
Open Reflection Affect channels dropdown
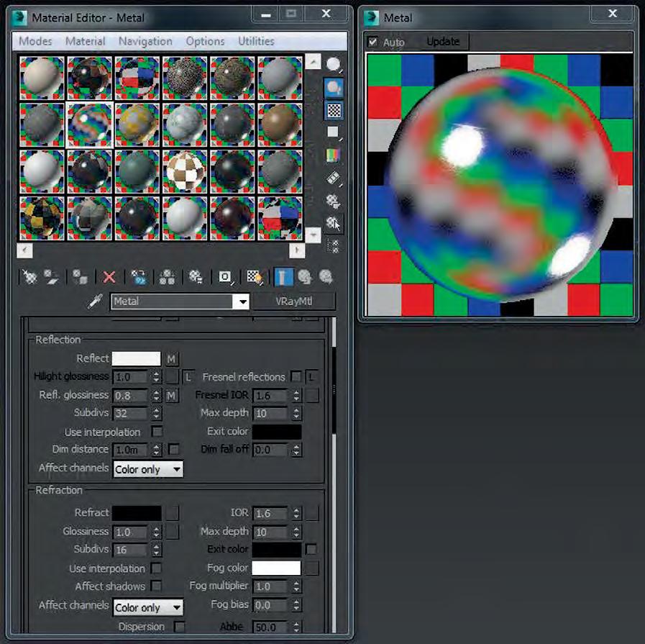[x=148, y=469]
